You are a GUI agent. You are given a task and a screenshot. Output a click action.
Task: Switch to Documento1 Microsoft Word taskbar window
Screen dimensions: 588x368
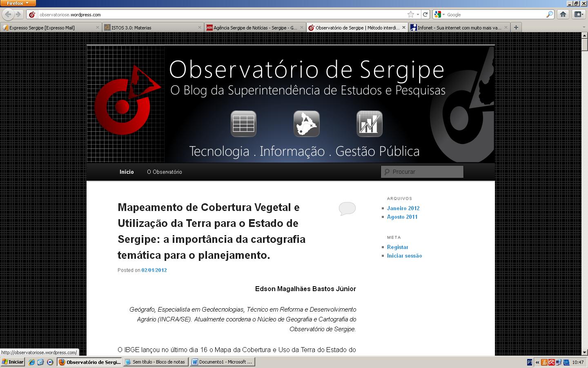click(x=223, y=362)
